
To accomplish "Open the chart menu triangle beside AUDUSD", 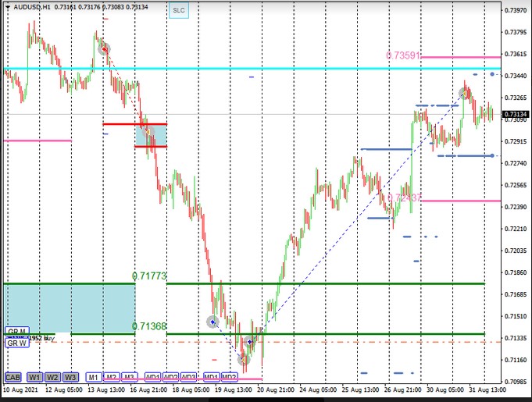I will coord(6,8).
